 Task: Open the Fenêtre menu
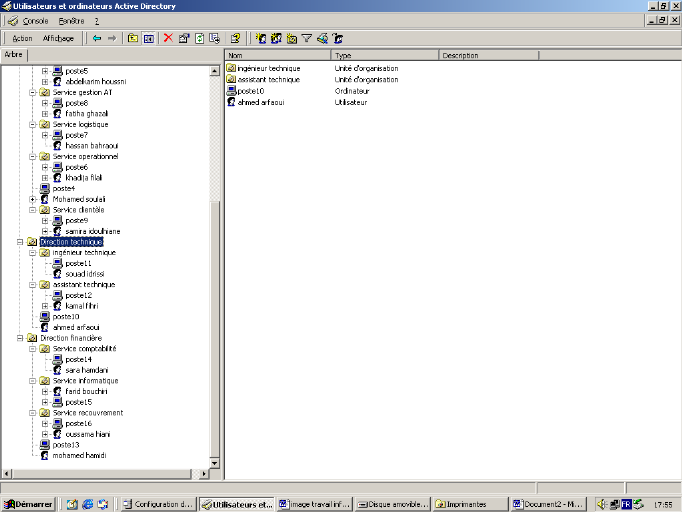click(71, 20)
